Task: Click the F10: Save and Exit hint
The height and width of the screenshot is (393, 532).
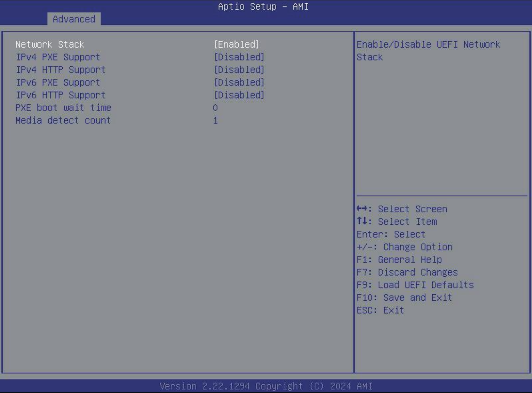Action: click(x=404, y=298)
